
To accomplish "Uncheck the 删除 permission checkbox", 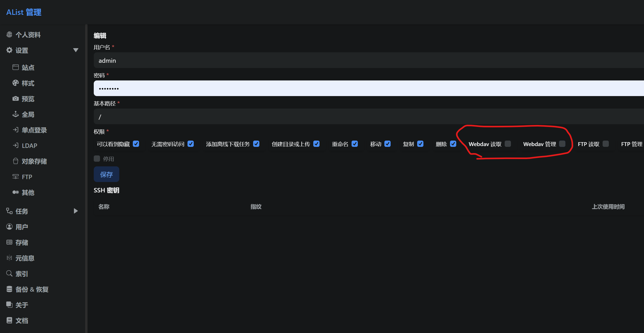I will coord(453,144).
